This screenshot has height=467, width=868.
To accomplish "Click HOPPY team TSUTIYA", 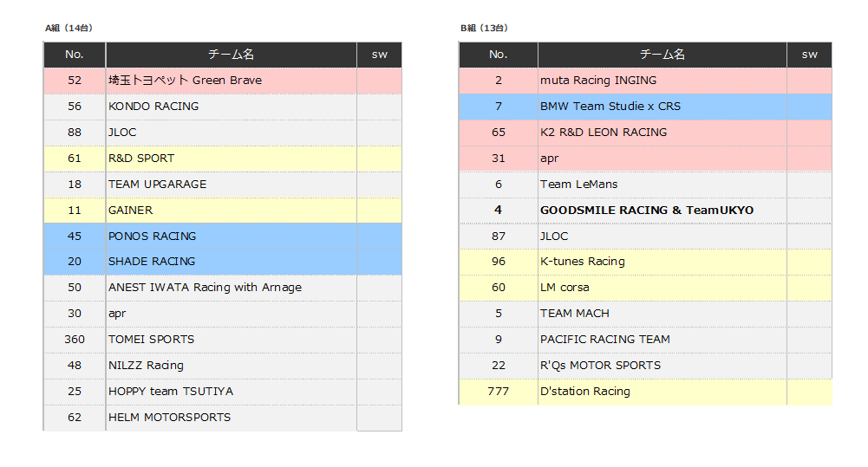I will tap(170, 392).
